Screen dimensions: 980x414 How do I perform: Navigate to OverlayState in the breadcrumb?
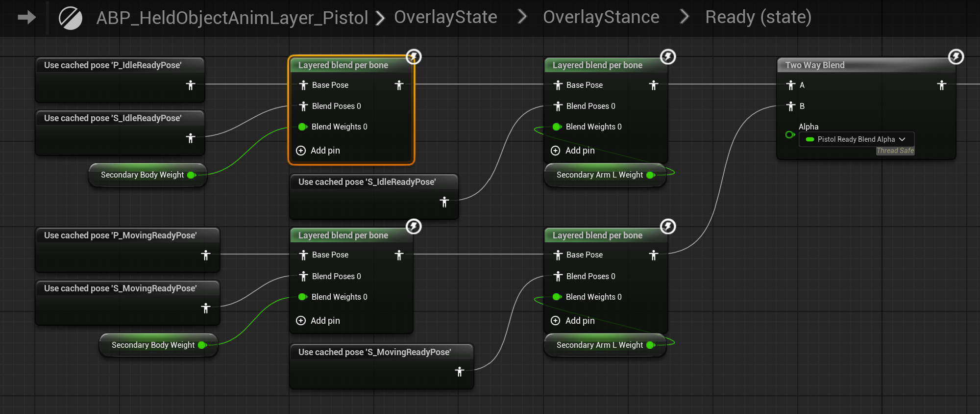click(445, 17)
